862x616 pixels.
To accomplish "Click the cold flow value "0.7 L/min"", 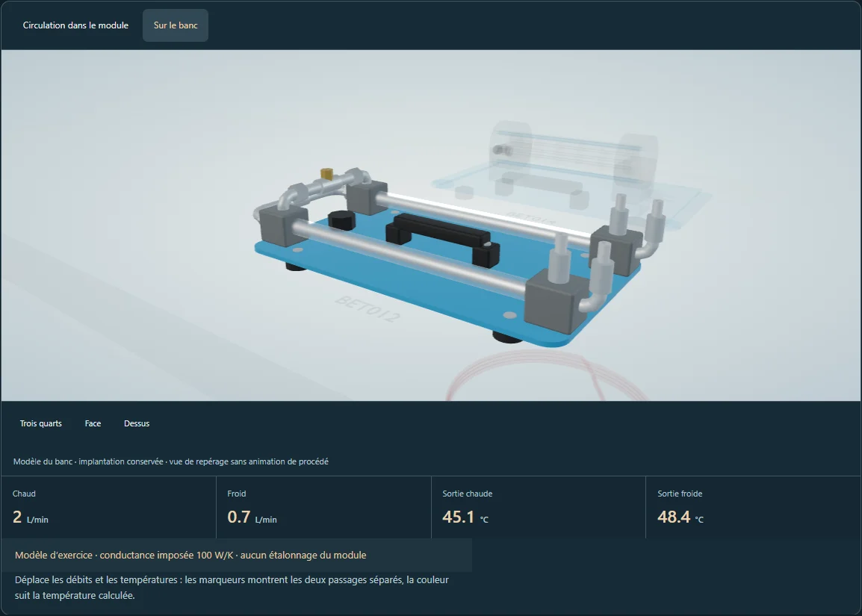I will [x=252, y=517].
